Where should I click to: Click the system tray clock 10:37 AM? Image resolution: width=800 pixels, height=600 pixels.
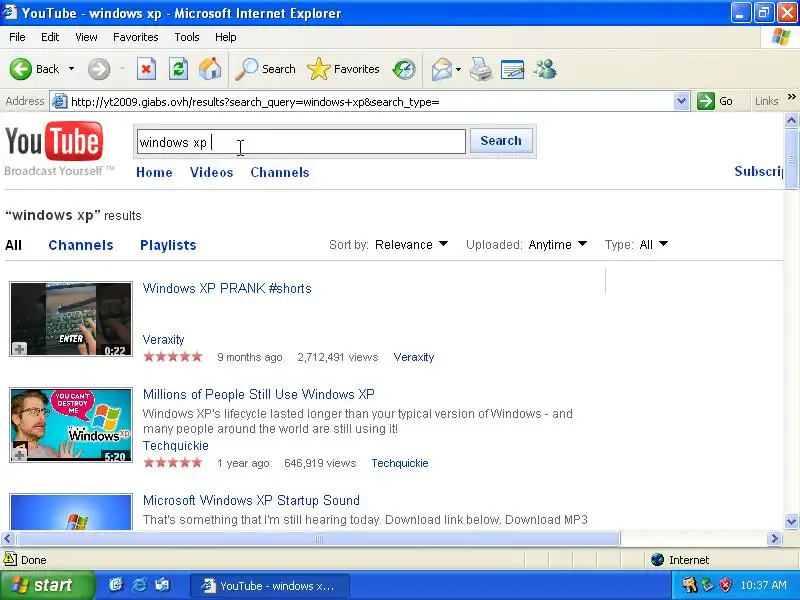coord(763,585)
